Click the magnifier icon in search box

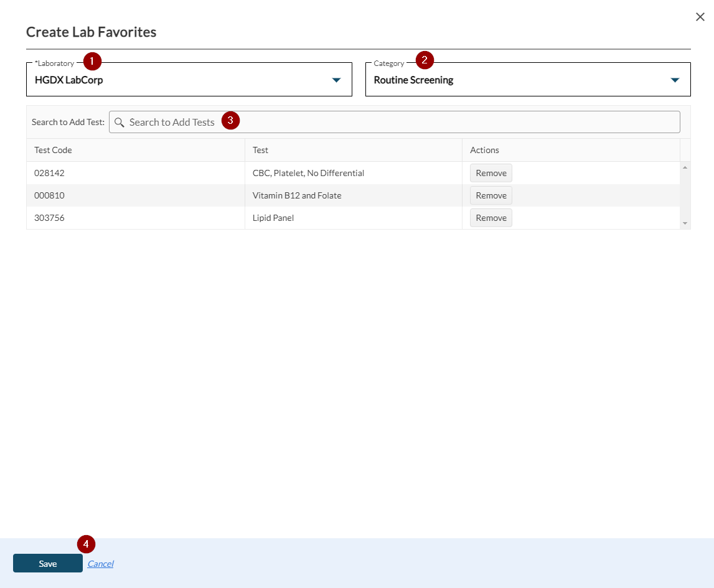(120, 123)
